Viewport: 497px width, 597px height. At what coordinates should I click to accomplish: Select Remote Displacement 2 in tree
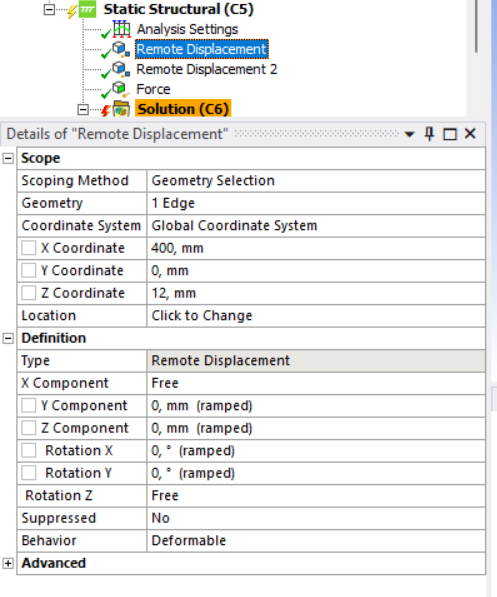click(207, 69)
